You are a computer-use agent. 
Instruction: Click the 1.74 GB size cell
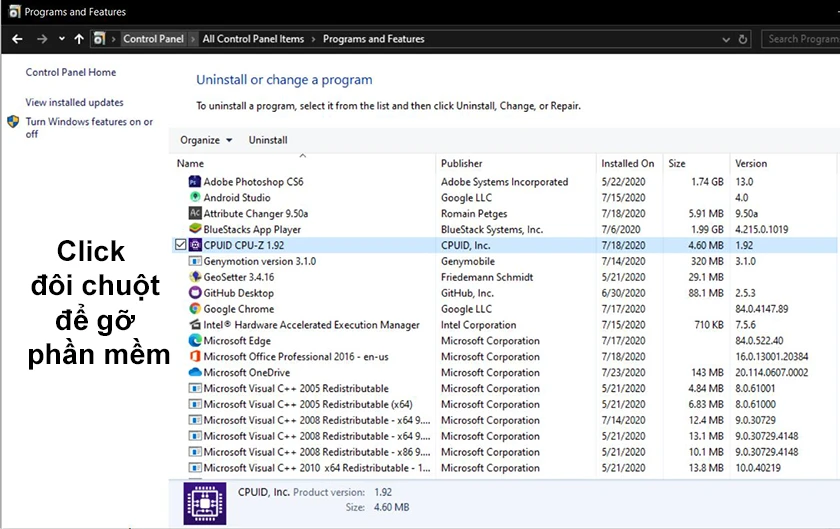pos(707,182)
